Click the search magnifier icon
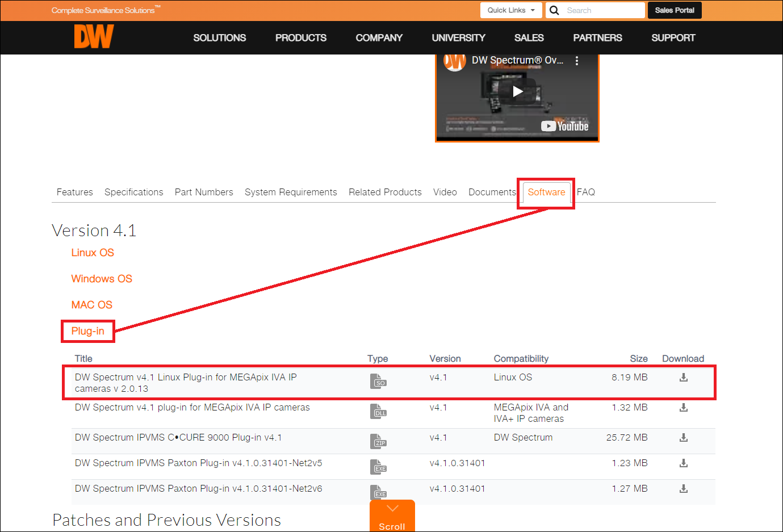The image size is (783, 532). click(x=554, y=10)
